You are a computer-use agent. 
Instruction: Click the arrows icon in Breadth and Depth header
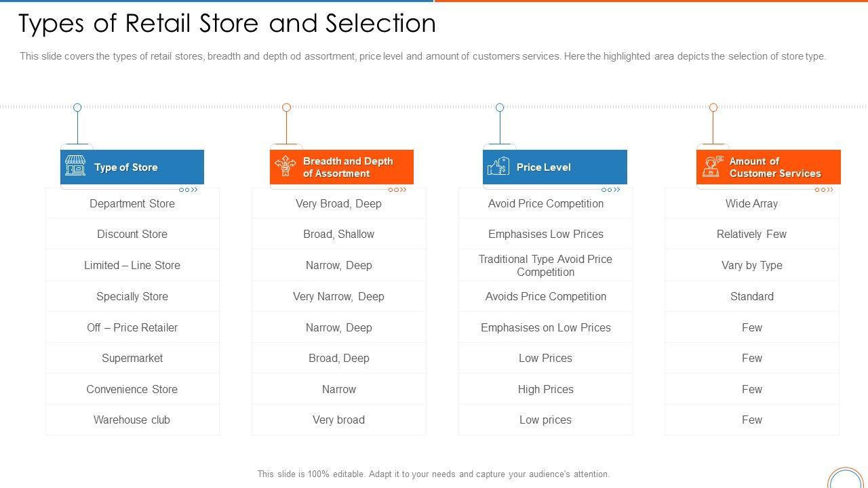click(285, 166)
